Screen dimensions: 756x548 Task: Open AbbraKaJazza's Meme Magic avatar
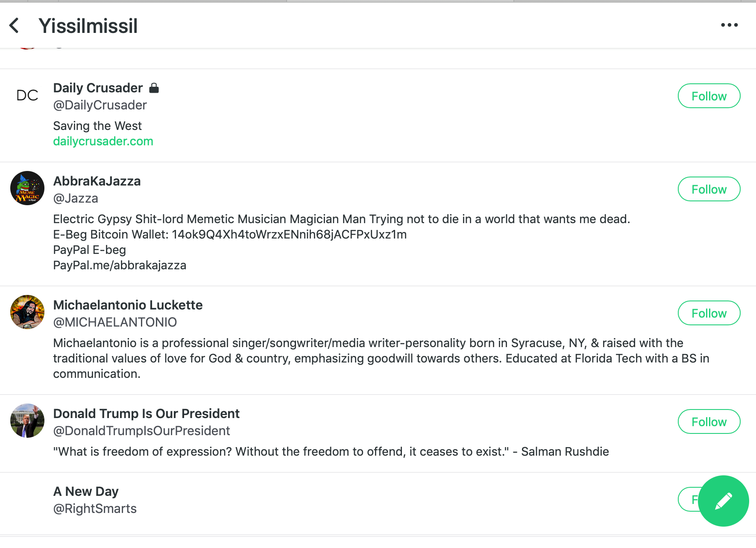click(27, 188)
